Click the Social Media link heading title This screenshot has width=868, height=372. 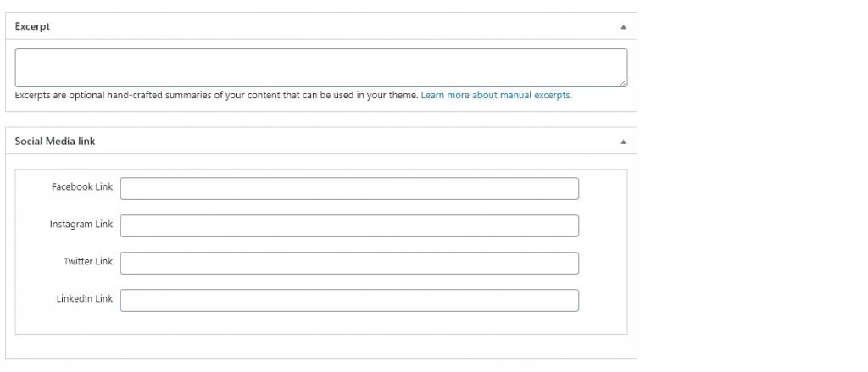pos(55,142)
